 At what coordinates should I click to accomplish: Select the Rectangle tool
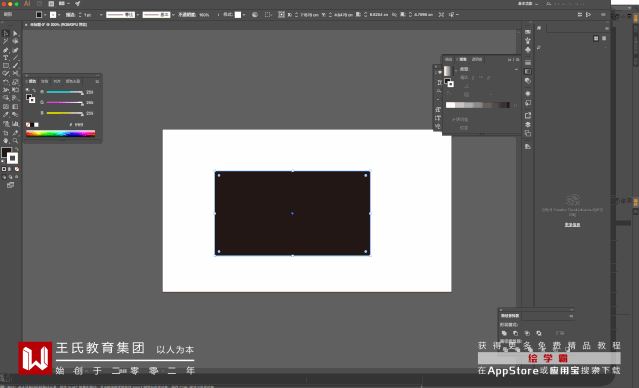coord(6,66)
